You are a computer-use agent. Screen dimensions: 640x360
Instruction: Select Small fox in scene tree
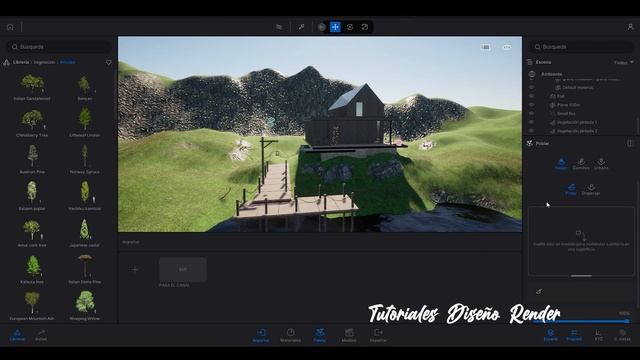pyautogui.click(x=566, y=113)
